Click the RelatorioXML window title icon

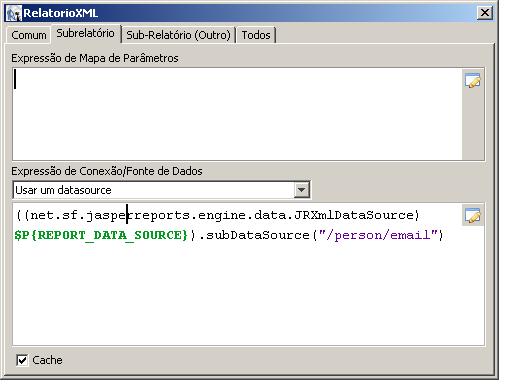point(14,14)
